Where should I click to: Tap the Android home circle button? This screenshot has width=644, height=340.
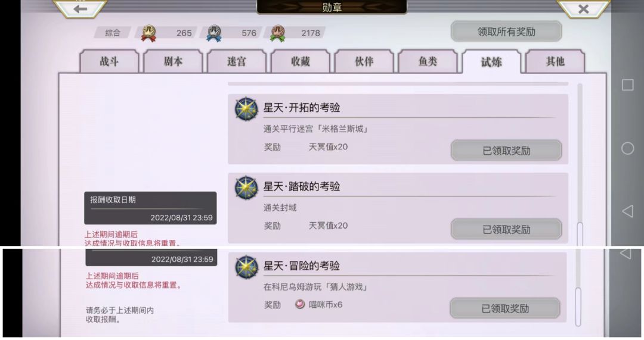(x=627, y=148)
